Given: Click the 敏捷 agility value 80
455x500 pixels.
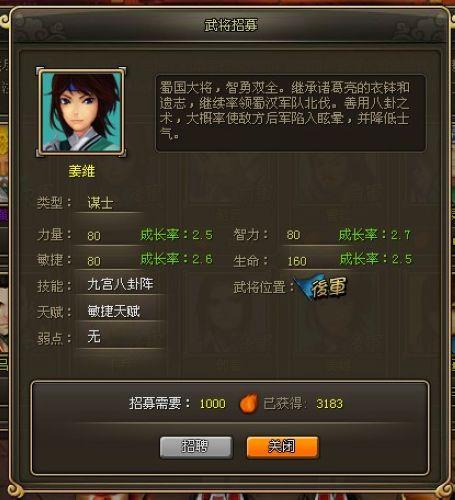Looking at the screenshot, I should coord(94,261).
